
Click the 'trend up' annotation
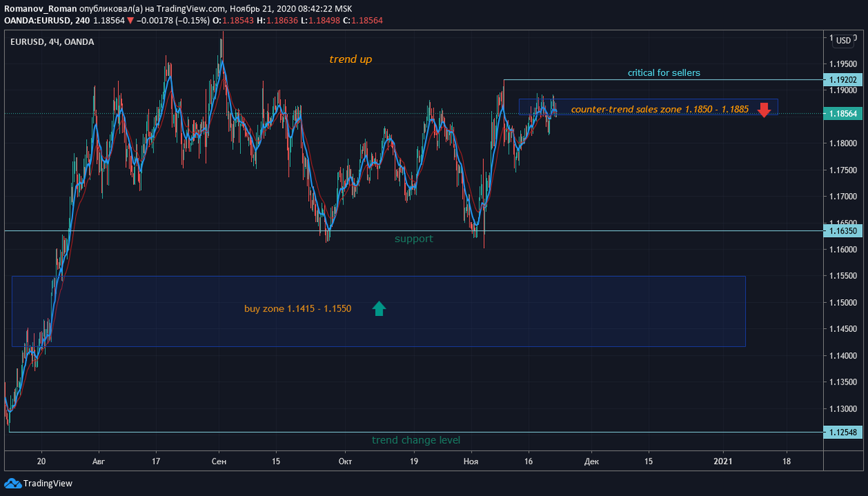(351, 59)
